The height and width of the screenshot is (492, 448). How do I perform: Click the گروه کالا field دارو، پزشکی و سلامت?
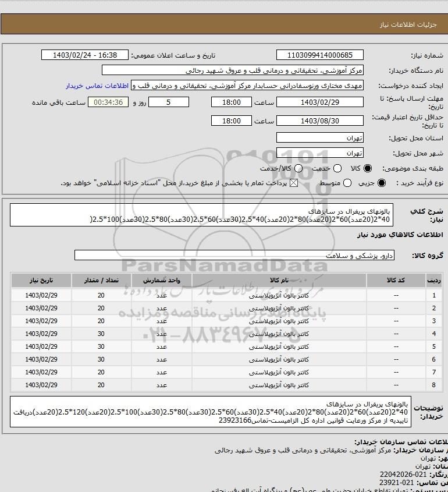(234, 256)
